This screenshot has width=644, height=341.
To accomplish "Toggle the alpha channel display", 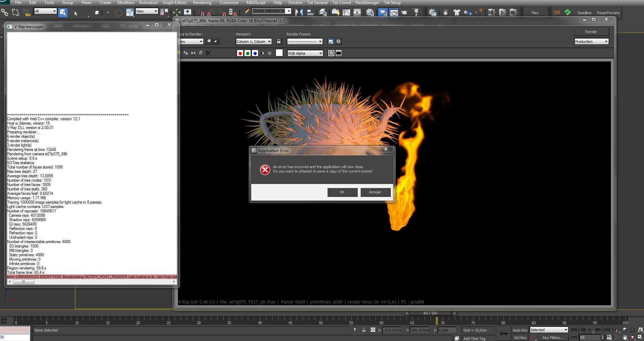I will coord(262,53).
